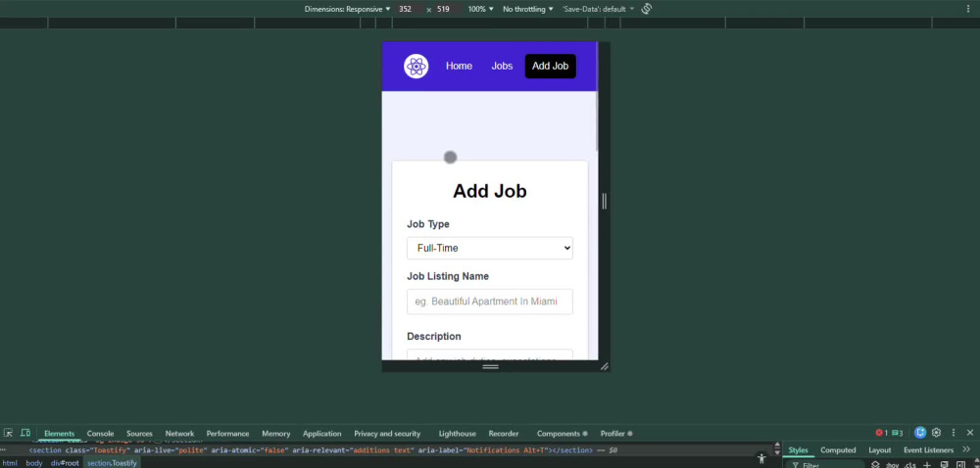Switch to the Elements tab
This screenshot has height=468, width=980.
point(60,433)
